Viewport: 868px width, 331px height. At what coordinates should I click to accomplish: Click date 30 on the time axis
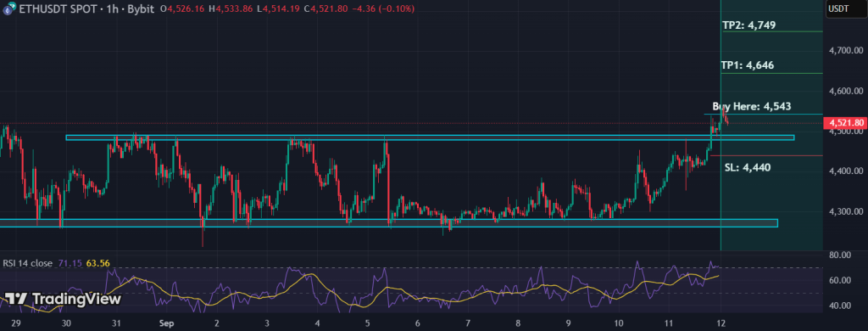click(66, 323)
